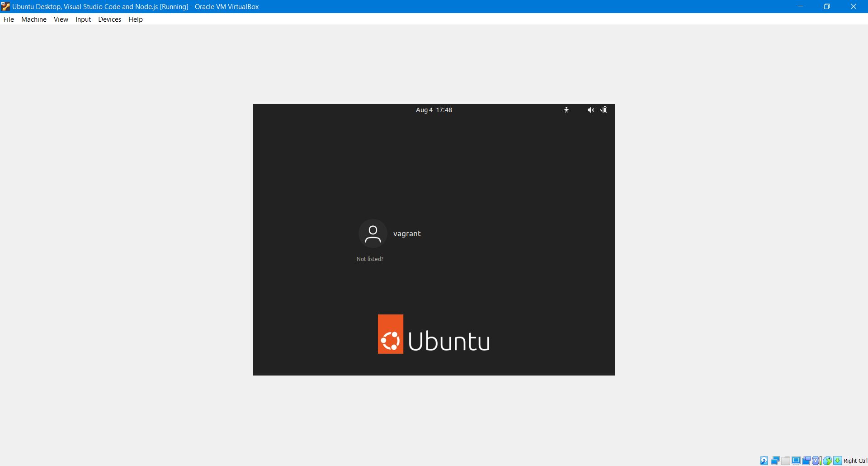Viewport: 868px width, 466px height.
Task: Click the CPU virtualization 'V' chip icon
Action: [x=816, y=461]
